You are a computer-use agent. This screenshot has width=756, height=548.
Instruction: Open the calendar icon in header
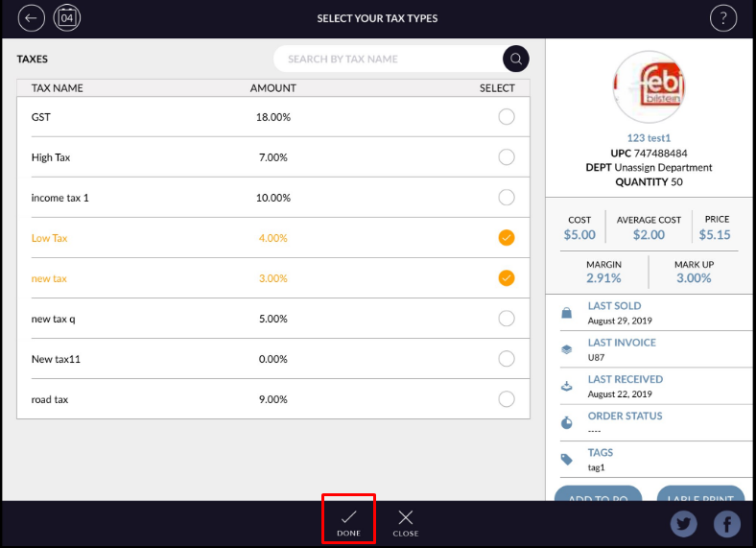[67, 18]
